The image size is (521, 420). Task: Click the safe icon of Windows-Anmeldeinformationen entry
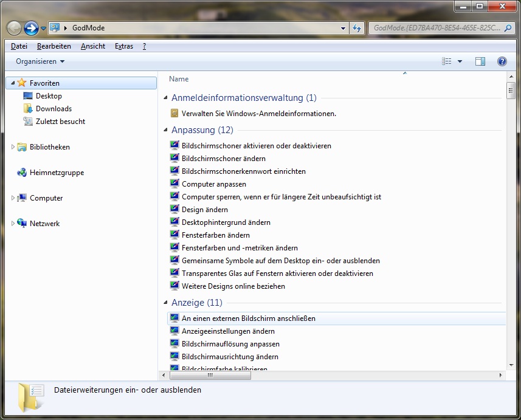[174, 113]
